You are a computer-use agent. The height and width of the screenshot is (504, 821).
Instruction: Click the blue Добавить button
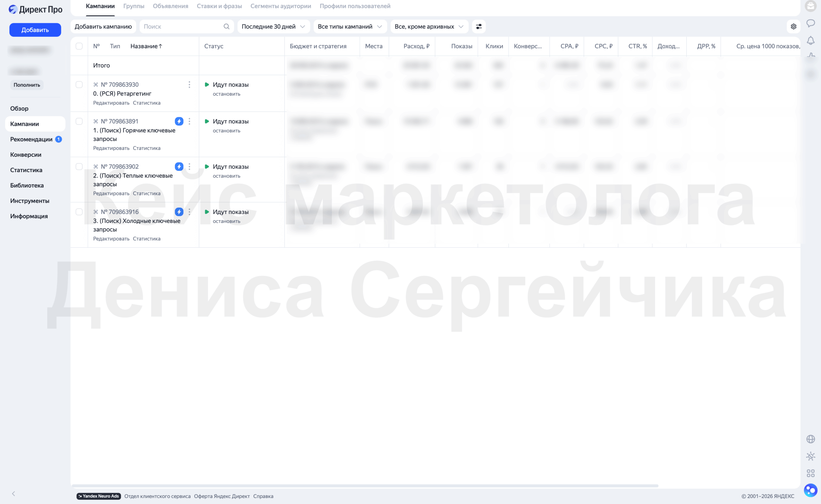click(35, 30)
